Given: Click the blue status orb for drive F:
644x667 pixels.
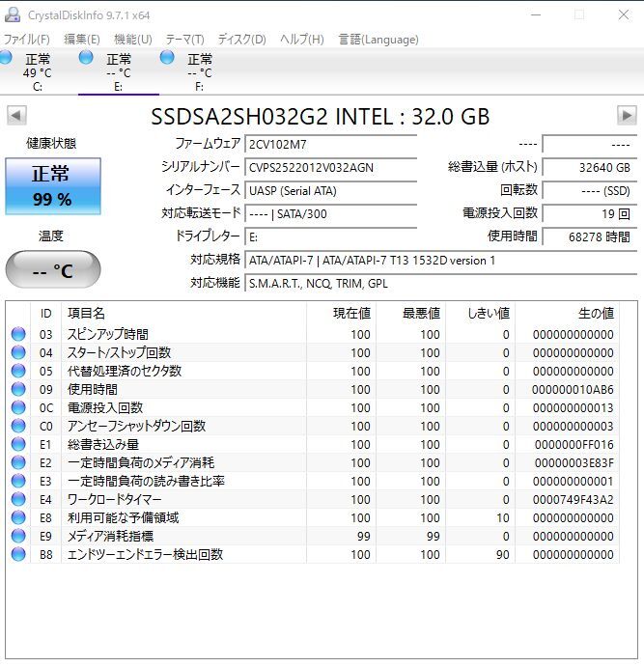Looking at the screenshot, I should (x=167, y=57).
